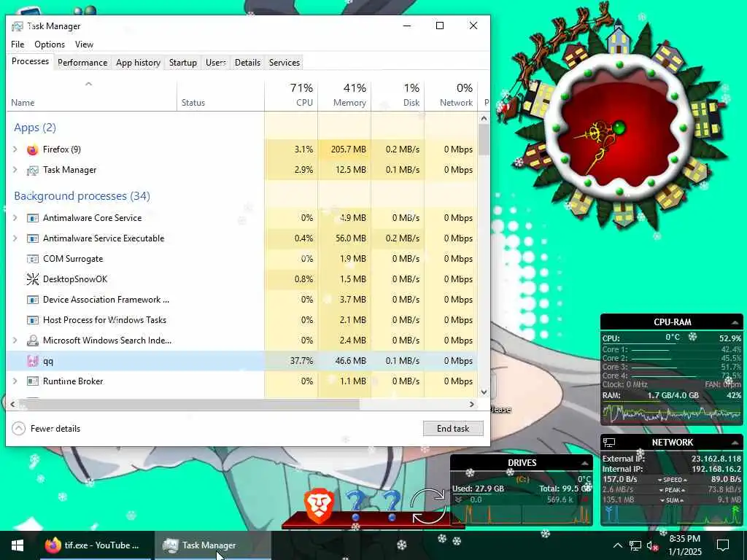Click the Firefox icon in Apps list

coord(32,149)
